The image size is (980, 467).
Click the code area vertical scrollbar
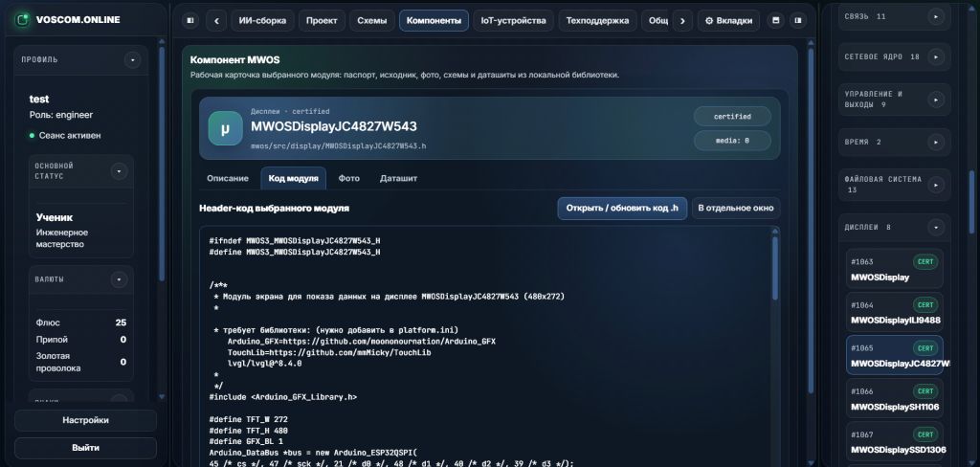pos(775,269)
